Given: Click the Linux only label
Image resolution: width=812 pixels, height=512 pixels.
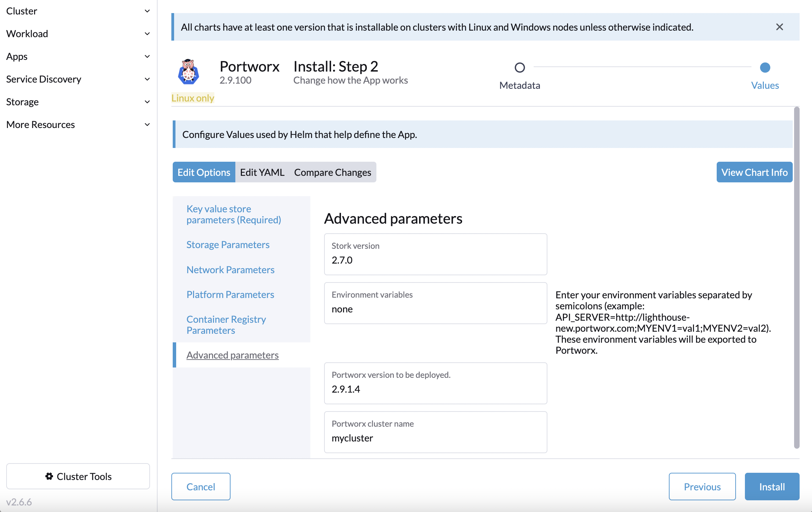Looking at the screenshot, I should pos(193,98).
